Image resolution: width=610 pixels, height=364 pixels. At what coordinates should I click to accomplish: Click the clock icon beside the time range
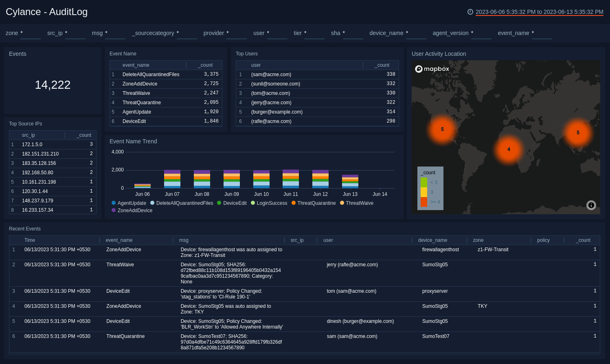click(470, 13)
